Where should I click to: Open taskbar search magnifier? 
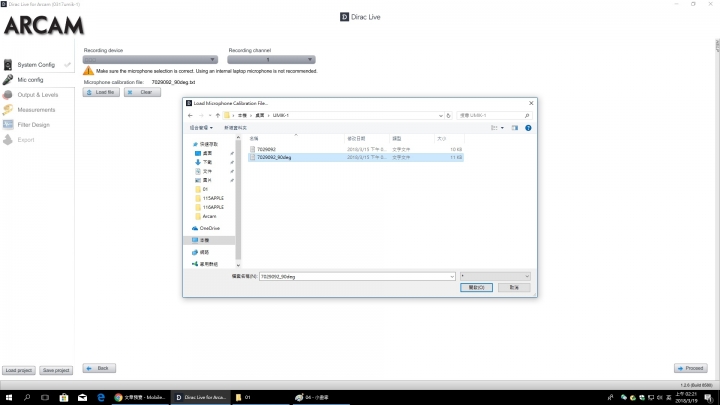[27, 398]
